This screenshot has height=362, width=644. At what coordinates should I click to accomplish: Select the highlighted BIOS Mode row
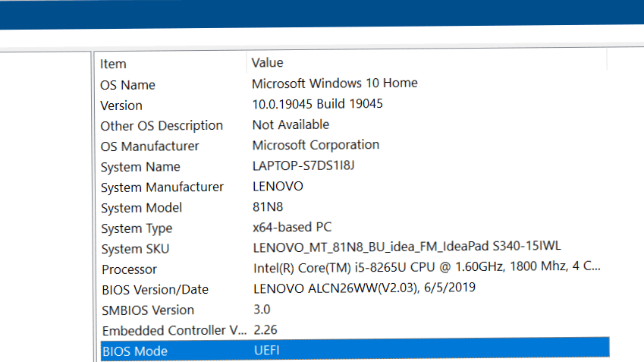point(355,350)
